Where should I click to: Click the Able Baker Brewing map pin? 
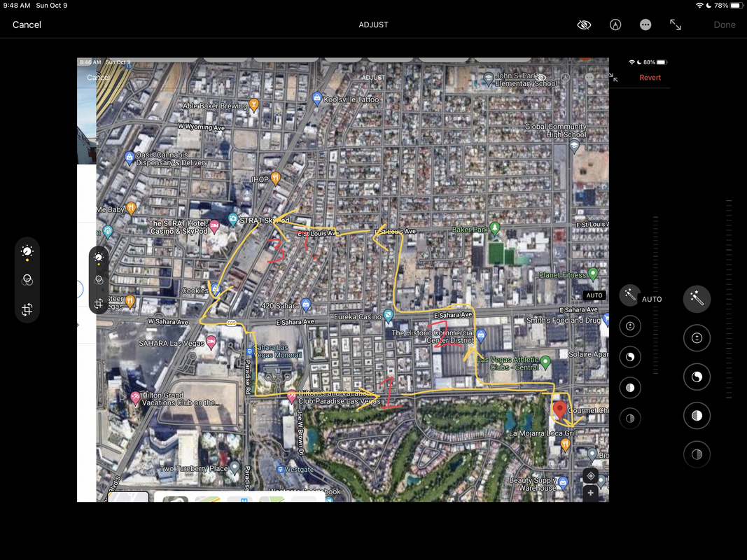point(254,105)
